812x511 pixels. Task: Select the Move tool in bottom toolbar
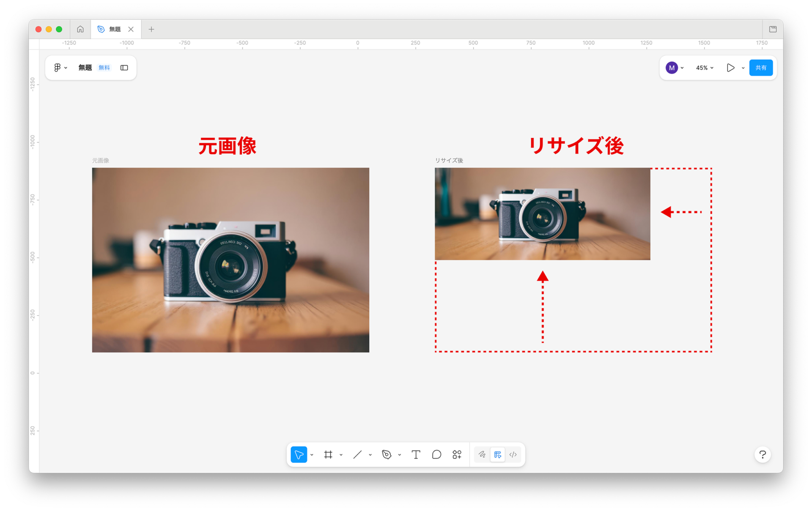[x=299, y=454]
